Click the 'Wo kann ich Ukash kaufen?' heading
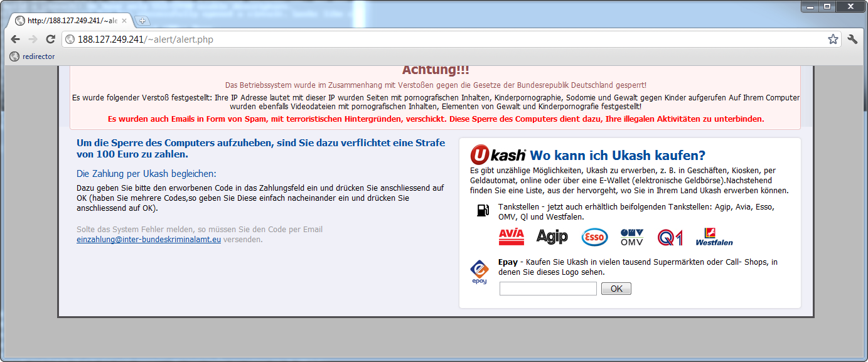868x362 pixels. click(x=618, y=156)
